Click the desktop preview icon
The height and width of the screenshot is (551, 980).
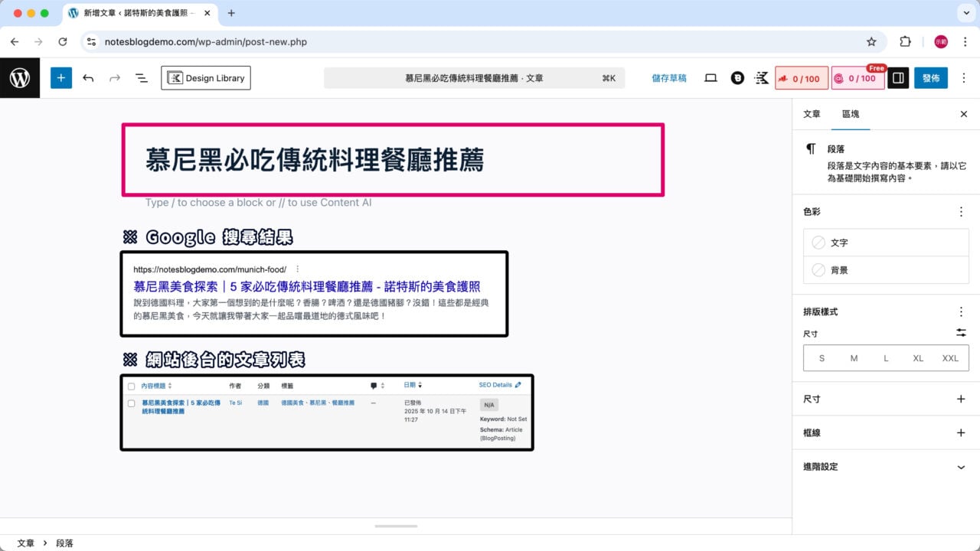[710, 77]
